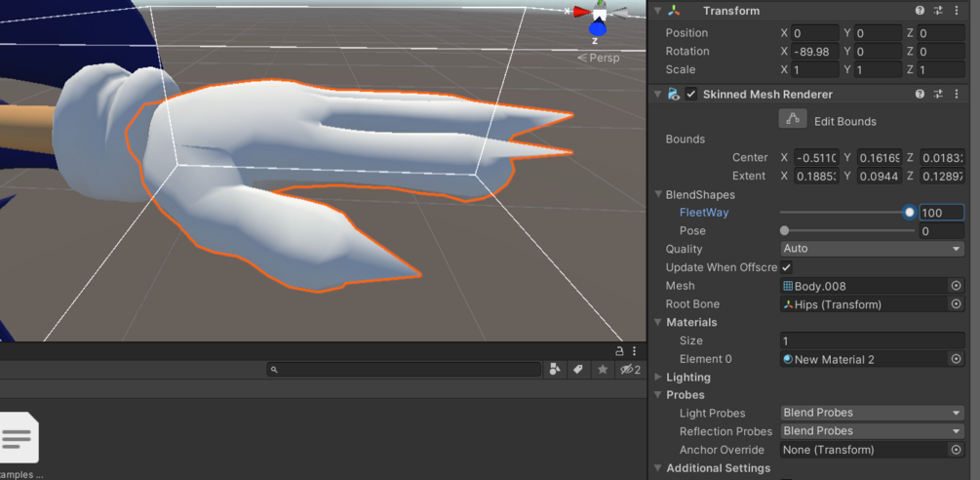The width and height of the screenshot is (980, 480).
Task: Click the FleetWay value field showing 100
Action: point(941,213)
